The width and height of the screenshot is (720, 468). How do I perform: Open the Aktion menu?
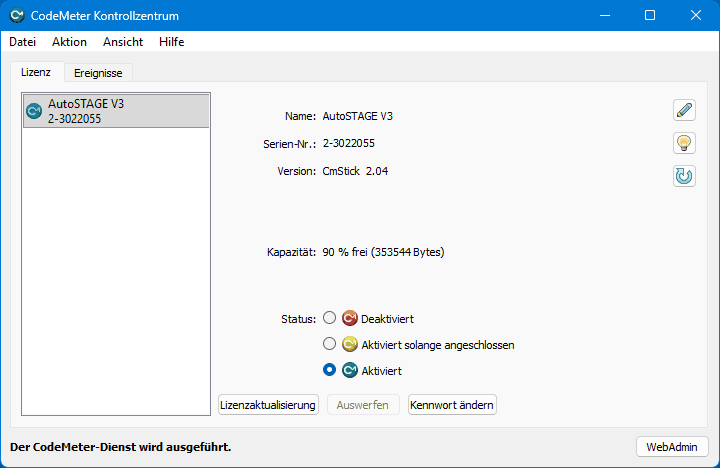click(x=69, y=42)
